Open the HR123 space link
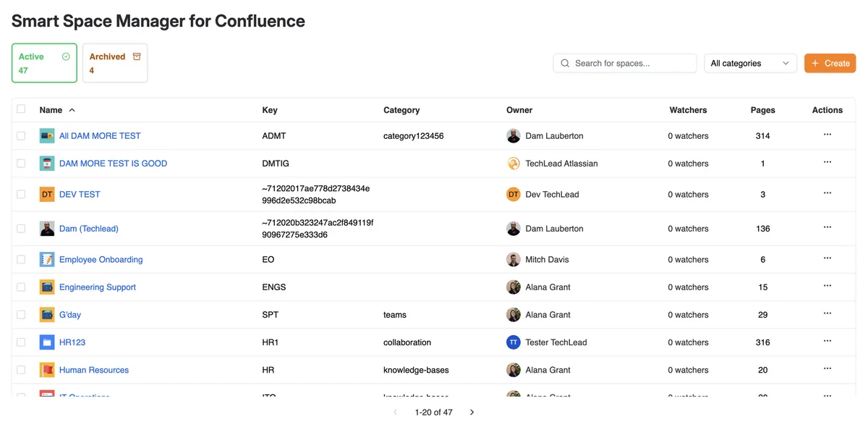 pyautogui.click(x=72, y=342)
